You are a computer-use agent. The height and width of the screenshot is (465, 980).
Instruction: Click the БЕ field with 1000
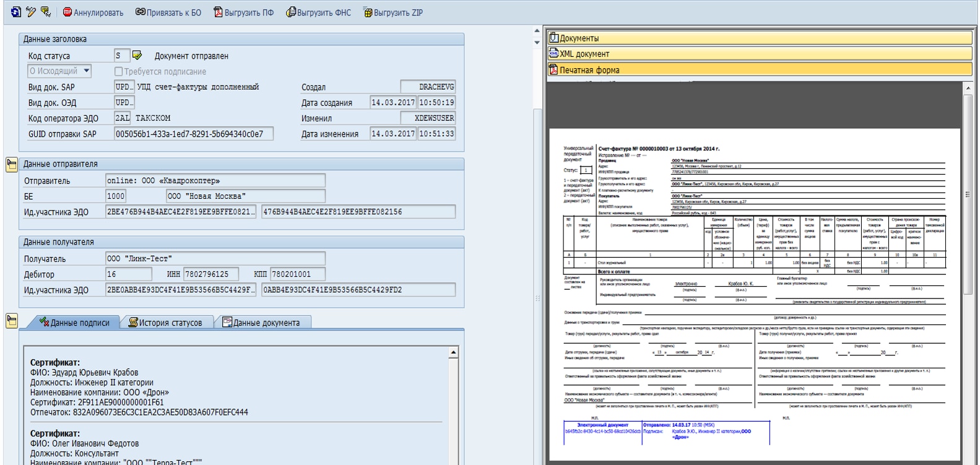click(116, 196)
